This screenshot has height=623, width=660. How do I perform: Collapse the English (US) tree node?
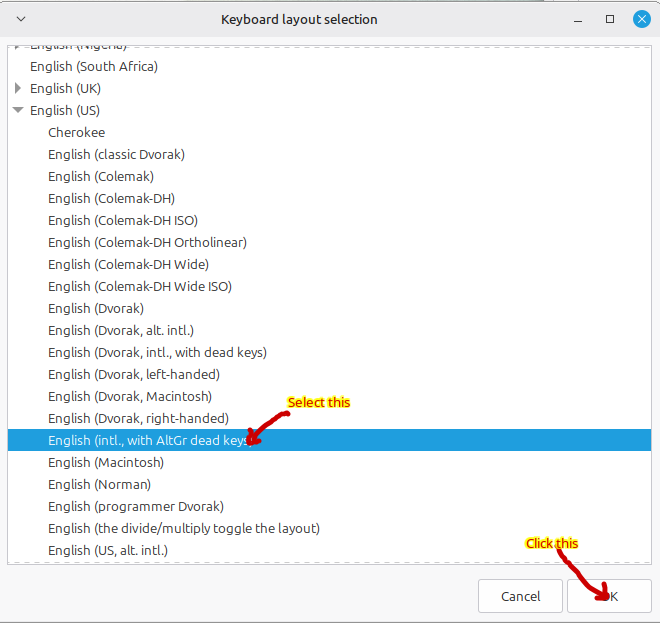[18, 110]
